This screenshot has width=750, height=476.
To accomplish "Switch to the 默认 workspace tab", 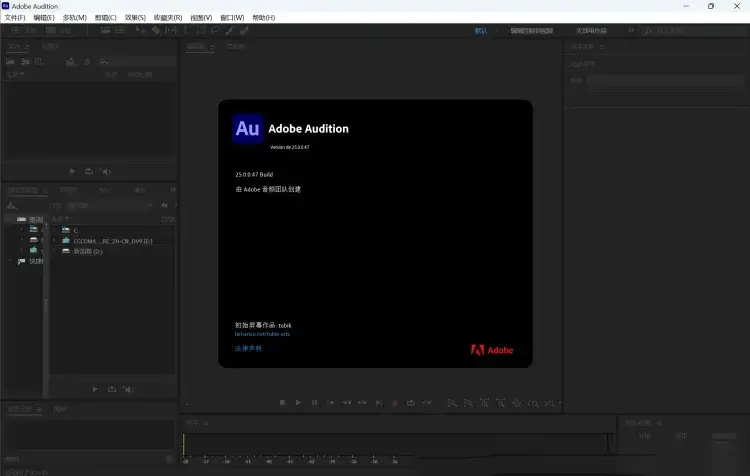I will tap(480, 30).
